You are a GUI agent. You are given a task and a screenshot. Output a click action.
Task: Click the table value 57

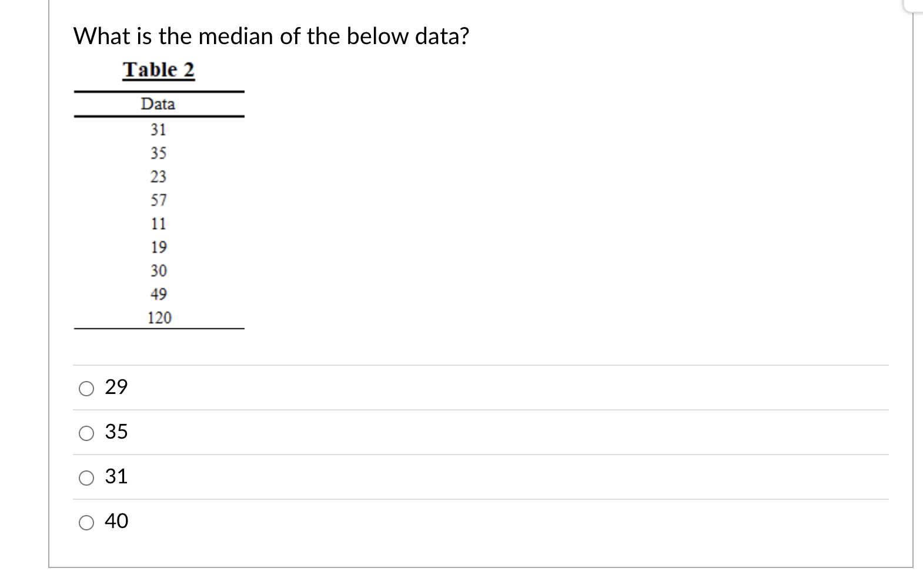pyautogui.click(x=158, y=201)
